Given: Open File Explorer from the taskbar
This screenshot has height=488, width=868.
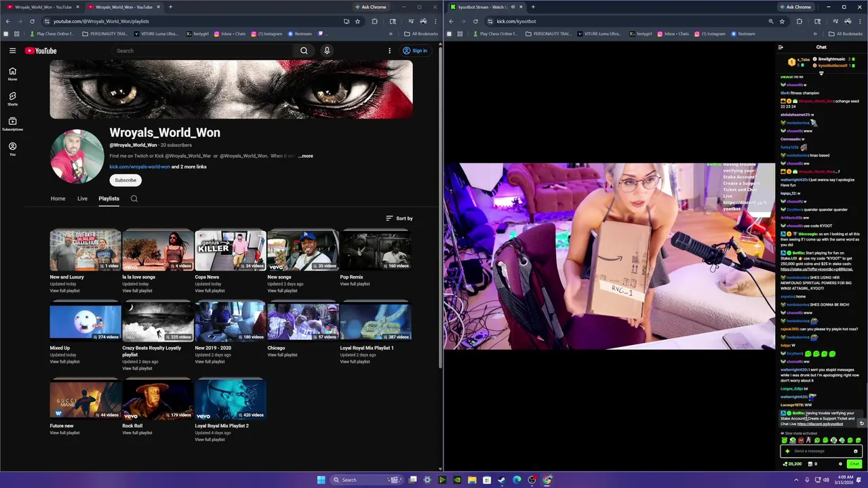Looking at the screenshot, I should (472, 480).
